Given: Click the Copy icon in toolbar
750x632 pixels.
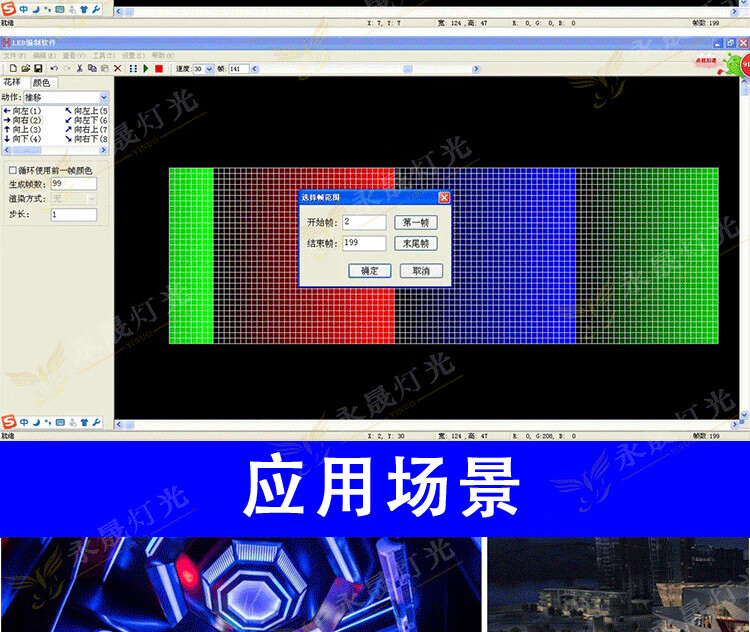Looking at the screenshot, I should [x=92, y=69].
